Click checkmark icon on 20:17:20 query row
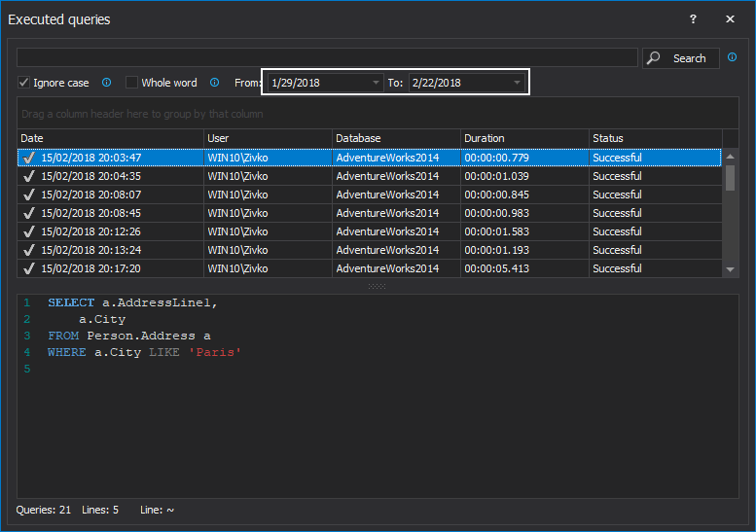756x532 pixels. (x=29, y=268)
